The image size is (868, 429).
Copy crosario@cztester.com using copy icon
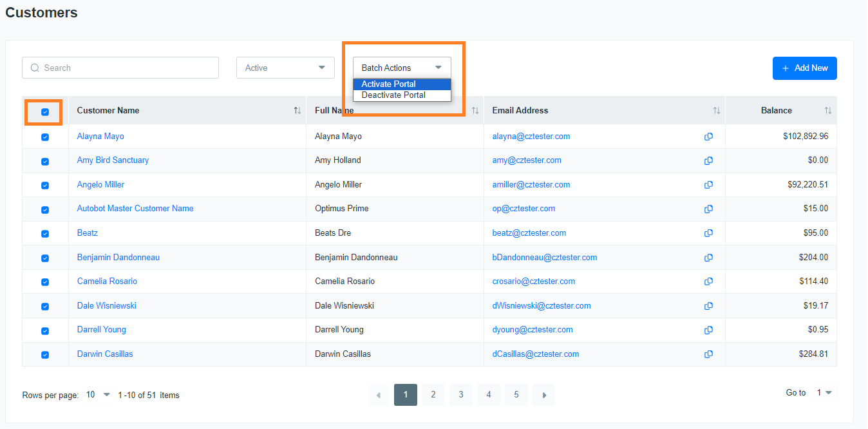point(708,281)
